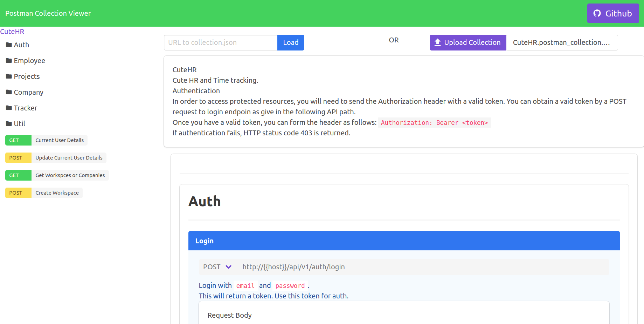Click the Load button
The width and height of the screenshot is (644, 324).
[291, 42]
